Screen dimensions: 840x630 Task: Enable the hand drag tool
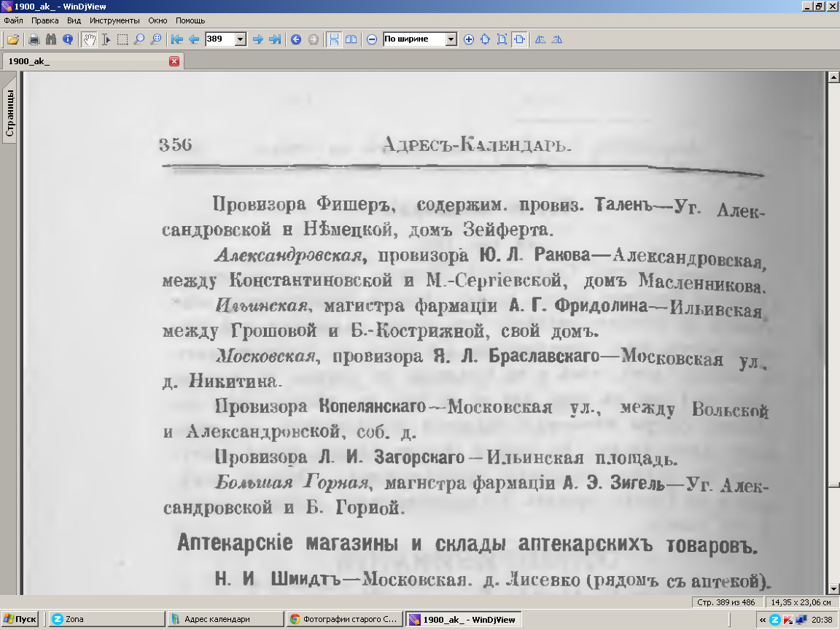click(x=89, y=39)
